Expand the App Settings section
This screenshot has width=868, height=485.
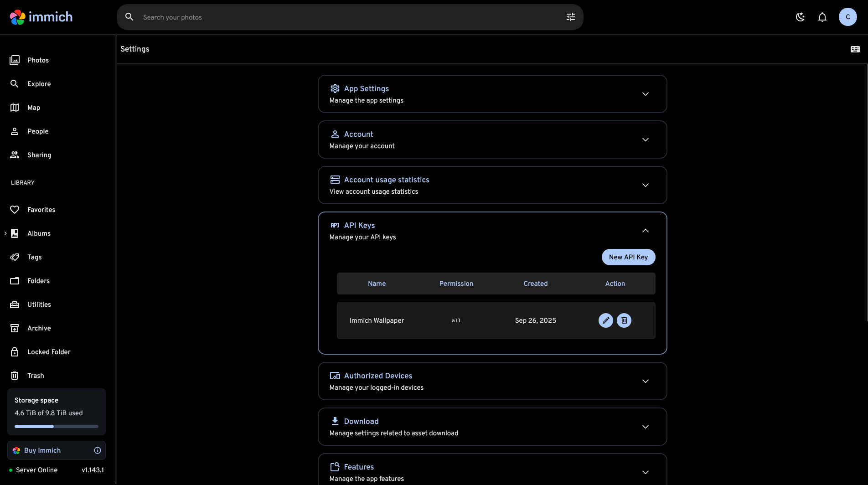(x=645, y=94)
